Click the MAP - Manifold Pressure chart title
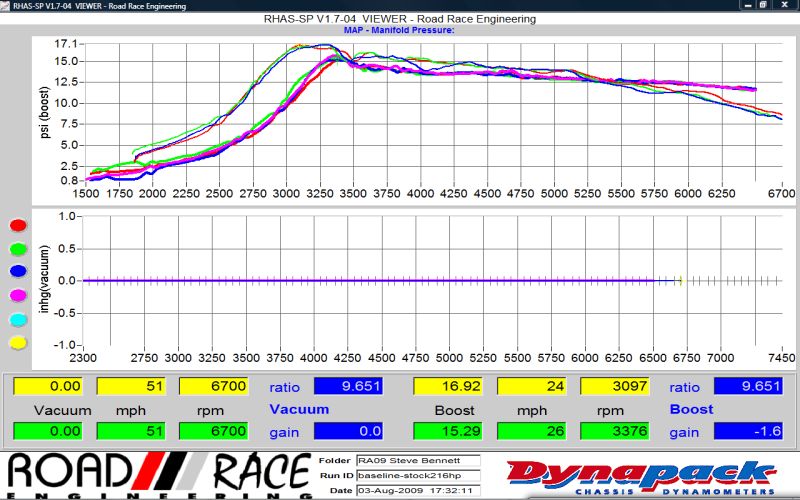800x500 pixels. [398, 30]
